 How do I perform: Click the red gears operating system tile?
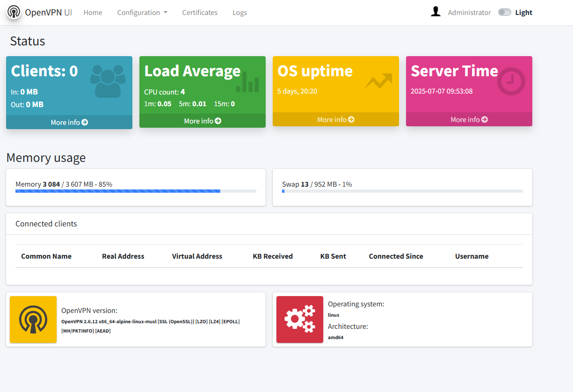click(300, 319)
